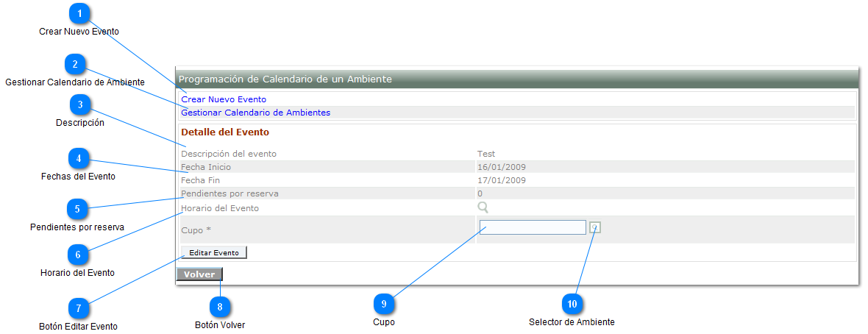Click the Editar Evento button
The height and width of the screenshot is (334, 868).
tap(213, 252)
